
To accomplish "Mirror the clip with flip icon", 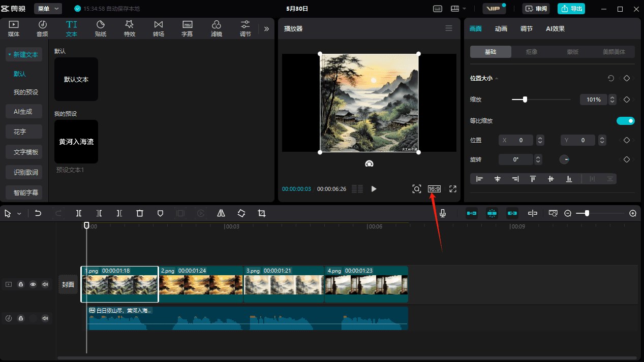I will 221,213.
